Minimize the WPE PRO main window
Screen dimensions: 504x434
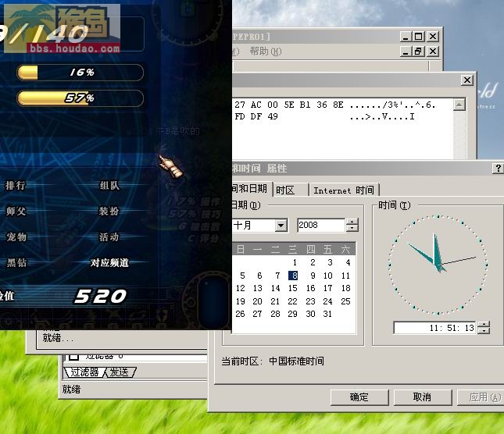coord(406,37)
